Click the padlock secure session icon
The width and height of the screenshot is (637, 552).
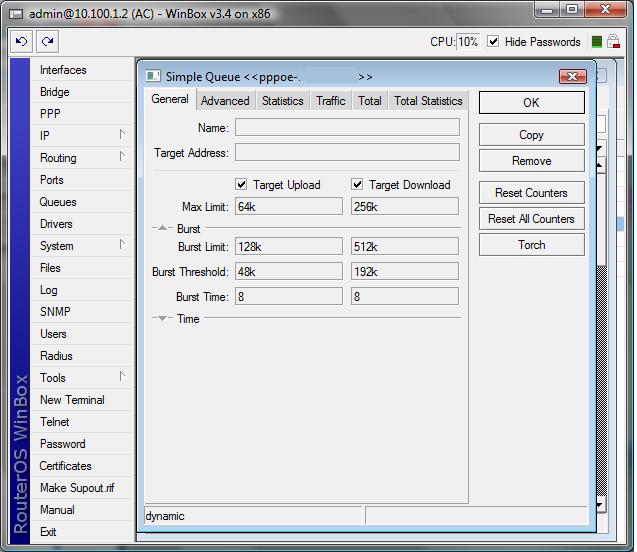pyautogui.click(x=613, y=41)
